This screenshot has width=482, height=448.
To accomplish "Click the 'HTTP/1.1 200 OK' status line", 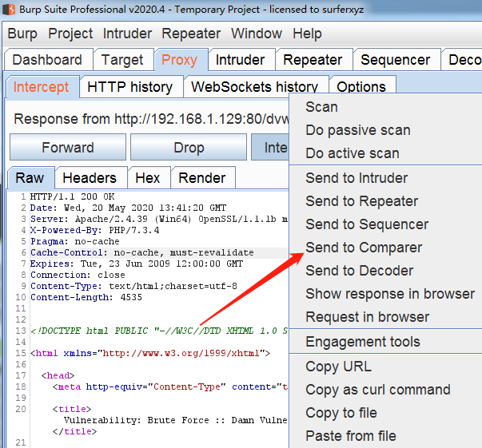I will point(72,196).
